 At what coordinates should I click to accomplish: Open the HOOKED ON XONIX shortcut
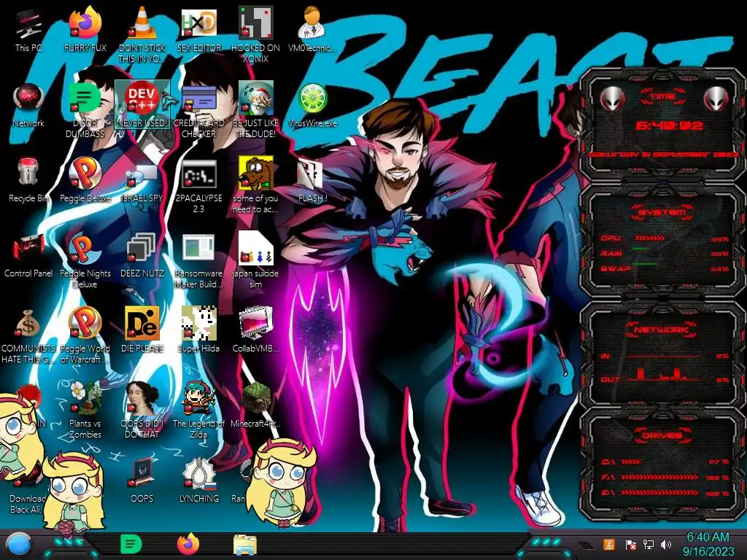256,34
